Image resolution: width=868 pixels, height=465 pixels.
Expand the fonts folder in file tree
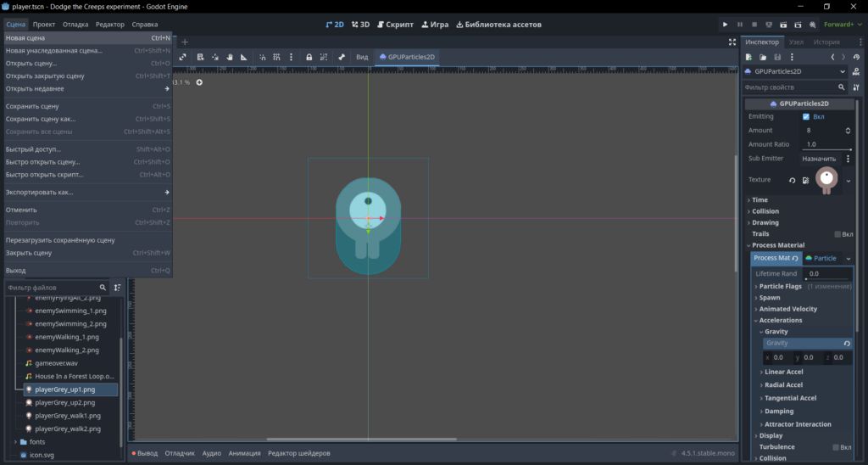[15, 442]
